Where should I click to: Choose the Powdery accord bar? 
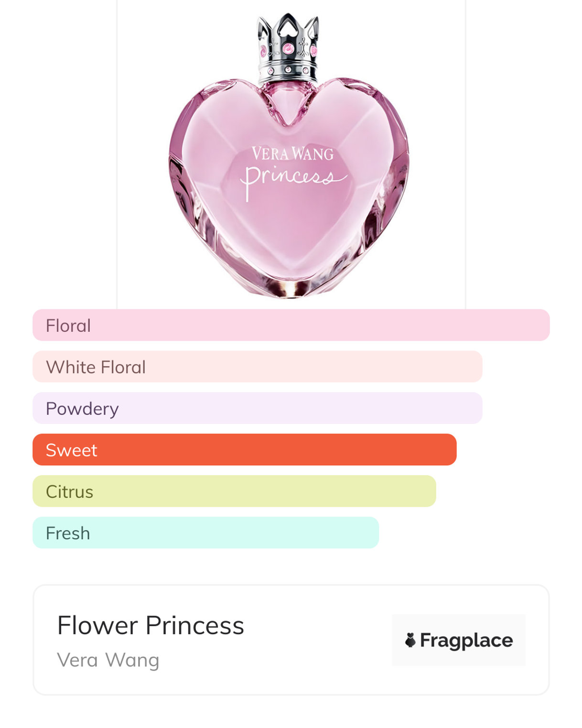click(257, 408)
